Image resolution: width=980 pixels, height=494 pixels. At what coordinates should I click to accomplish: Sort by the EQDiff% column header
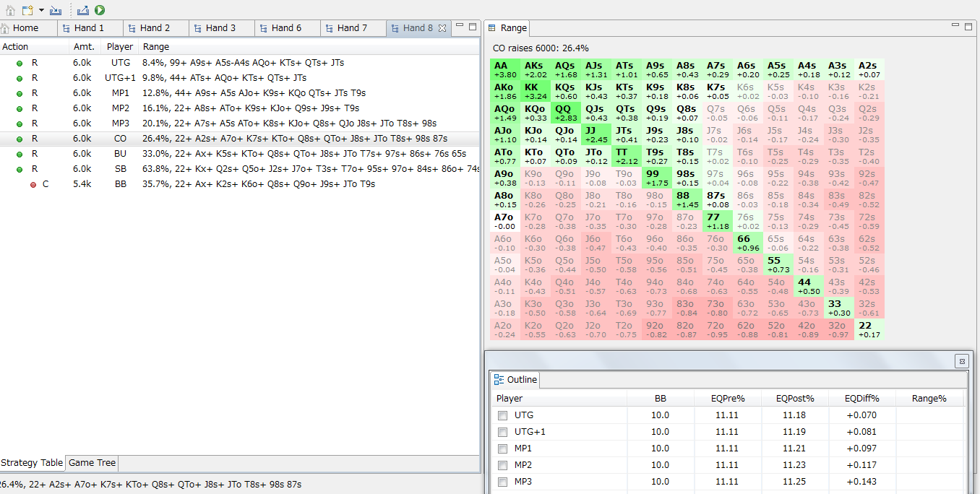pos(862,398)
